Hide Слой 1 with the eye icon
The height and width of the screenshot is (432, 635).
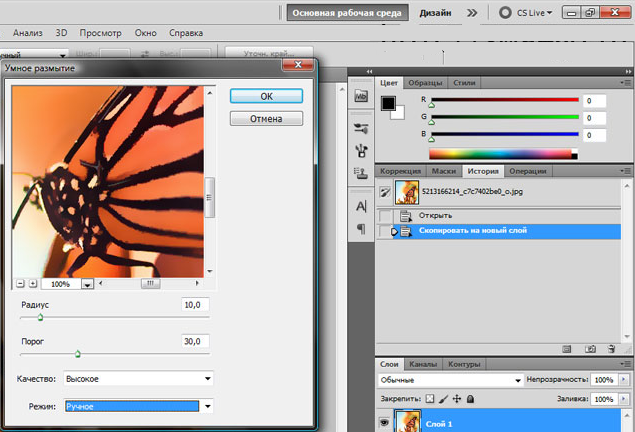[x=384, y=423]
